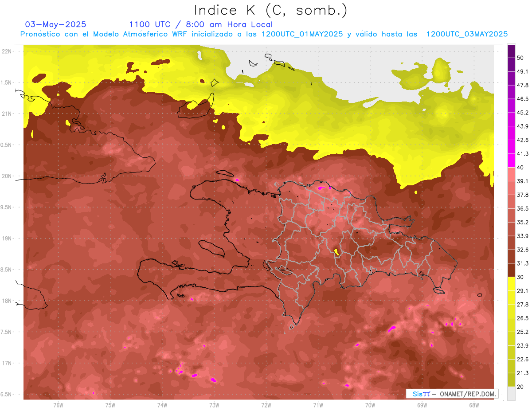Click the "75W" longitude label
532x411 pixels.
pos(110,405)
